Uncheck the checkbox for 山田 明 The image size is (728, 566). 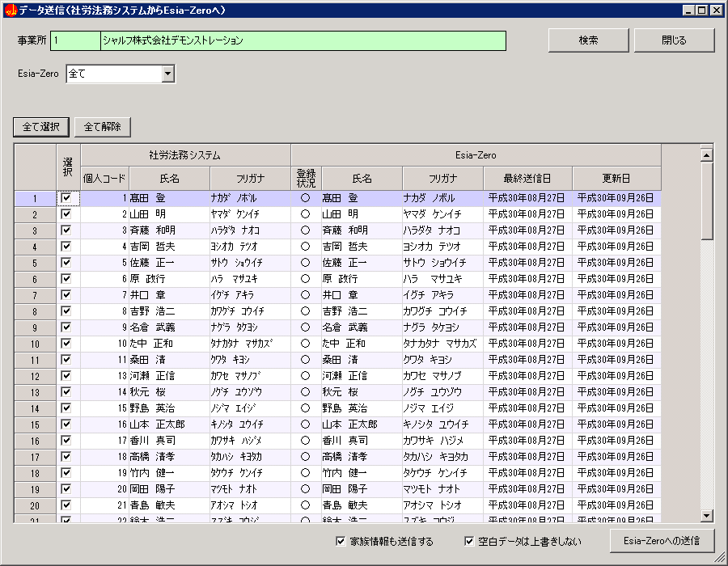point(66,214)
